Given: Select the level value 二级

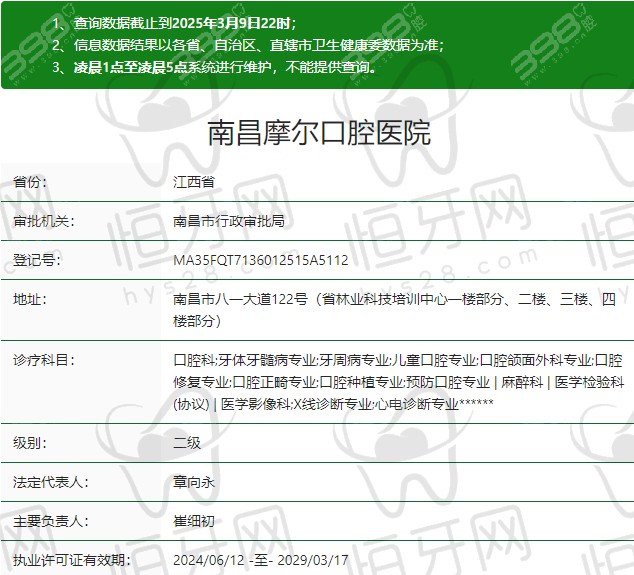Looking at the screenshot, I should (187, 443).
